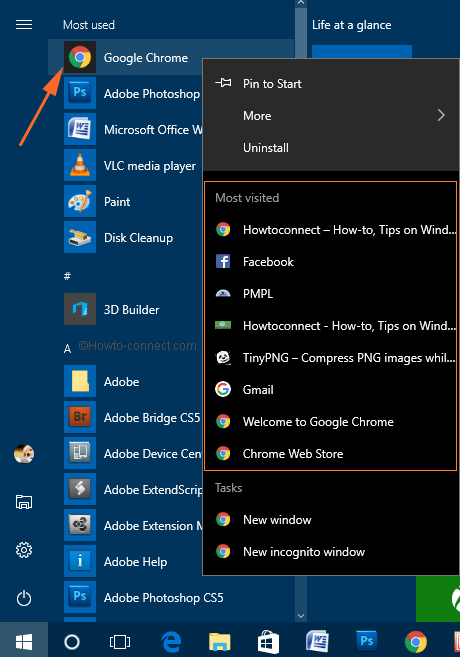460x657 pixels.
Task: Click scroll down arrow of app list
Action: click(301, 616)
